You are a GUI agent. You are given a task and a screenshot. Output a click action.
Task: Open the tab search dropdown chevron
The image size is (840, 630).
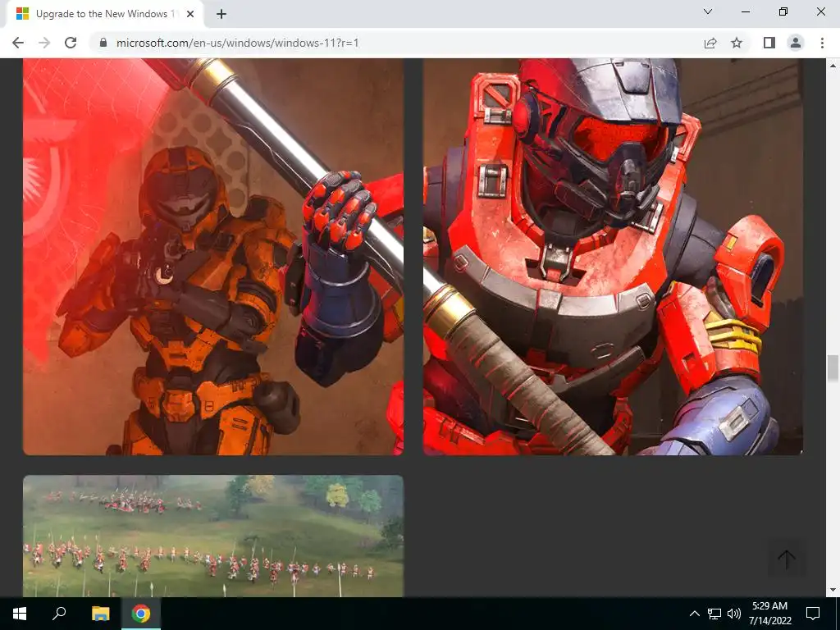[708, 11]
